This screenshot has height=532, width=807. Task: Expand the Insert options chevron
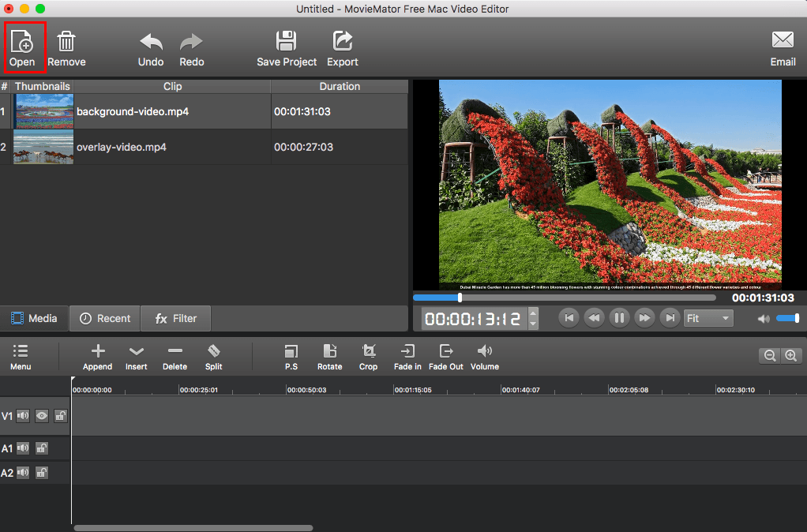tap(136, 357)
